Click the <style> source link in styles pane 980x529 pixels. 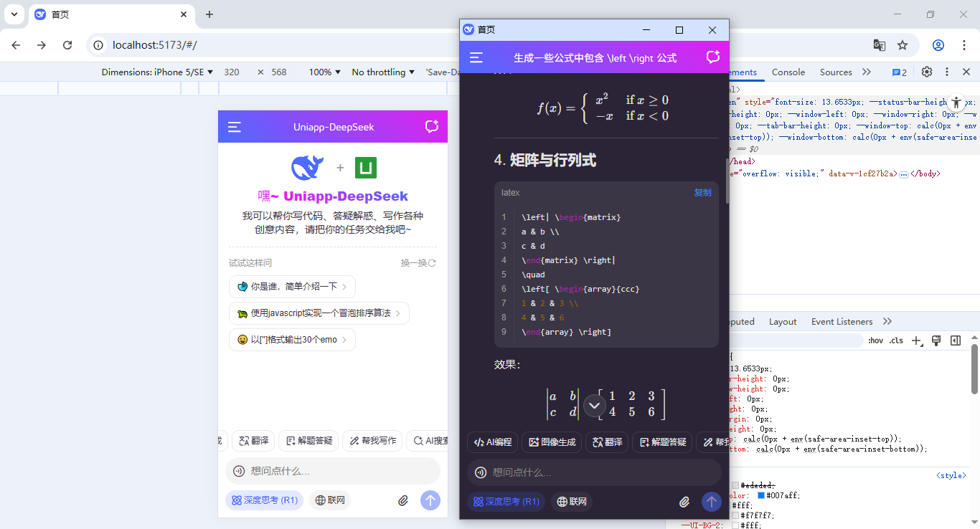[x=951, y=475]
